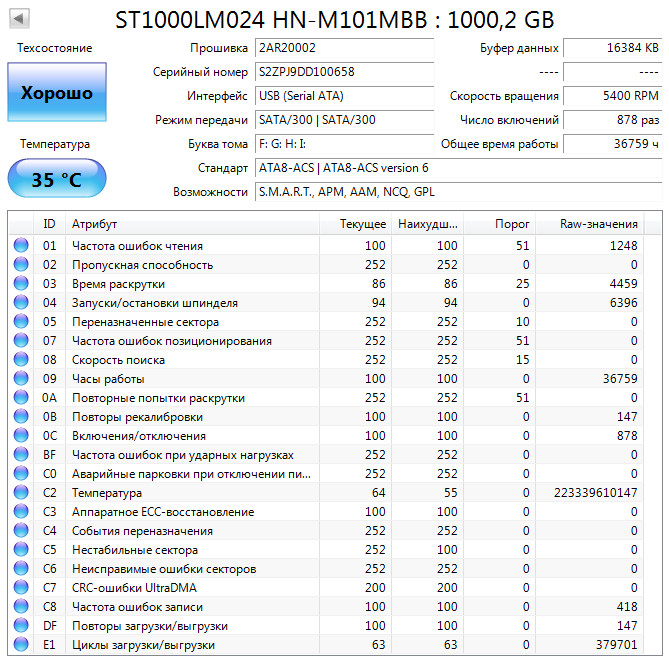Click the serial number field S2ZPJ9DD100658
Screen dimensions: 669x661
pyautogui.click(x=344, y=72)
